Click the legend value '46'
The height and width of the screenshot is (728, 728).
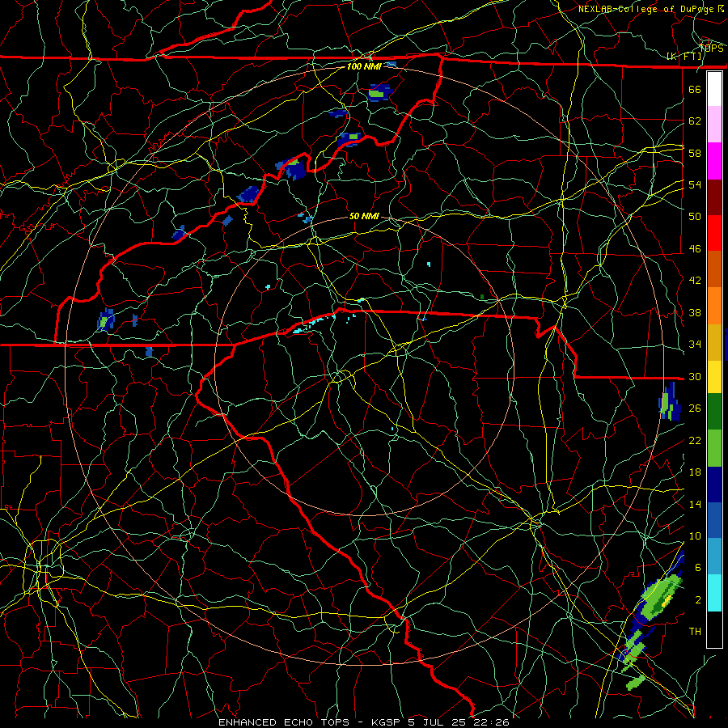tap(695, 249)
